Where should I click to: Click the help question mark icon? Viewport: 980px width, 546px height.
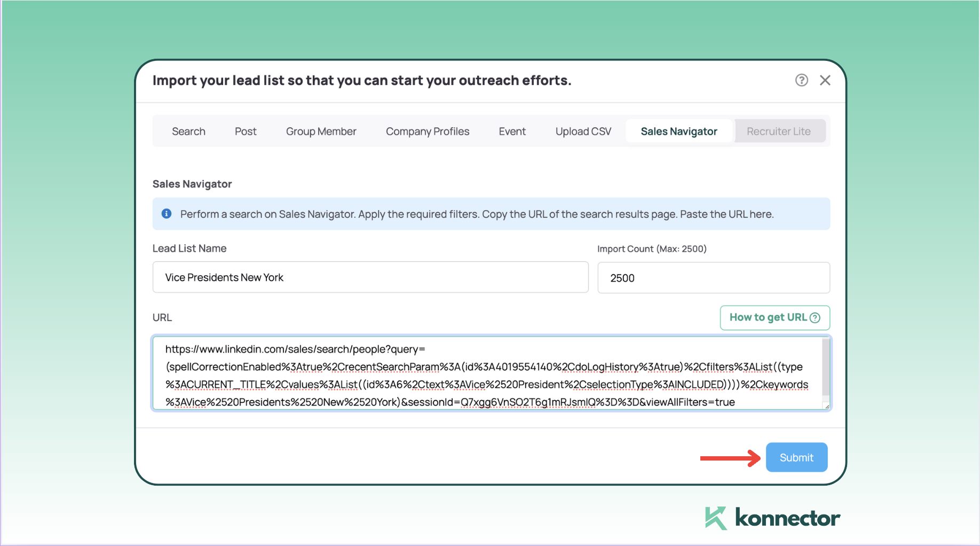pyautogui.click(x=801, y=80)
